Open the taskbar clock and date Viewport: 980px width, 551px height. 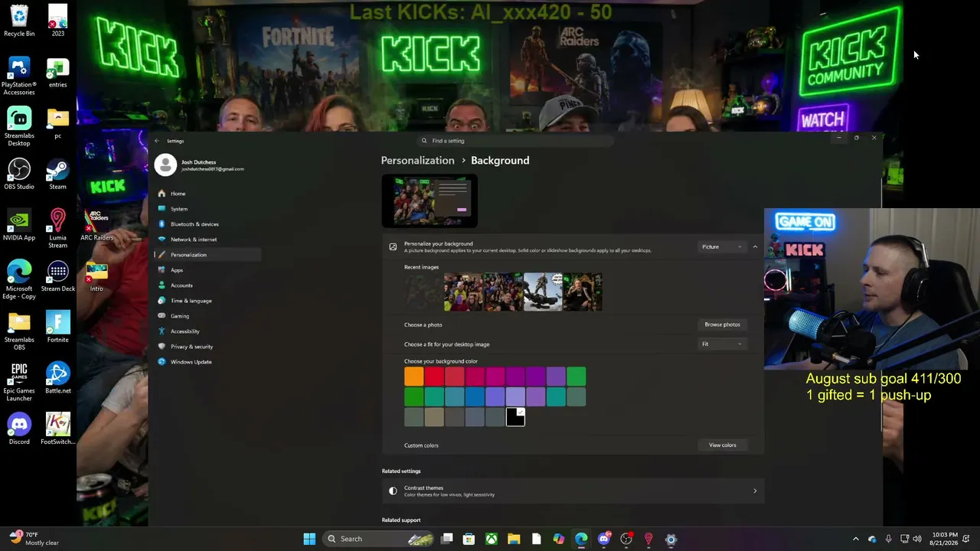[x=945, y=539]
